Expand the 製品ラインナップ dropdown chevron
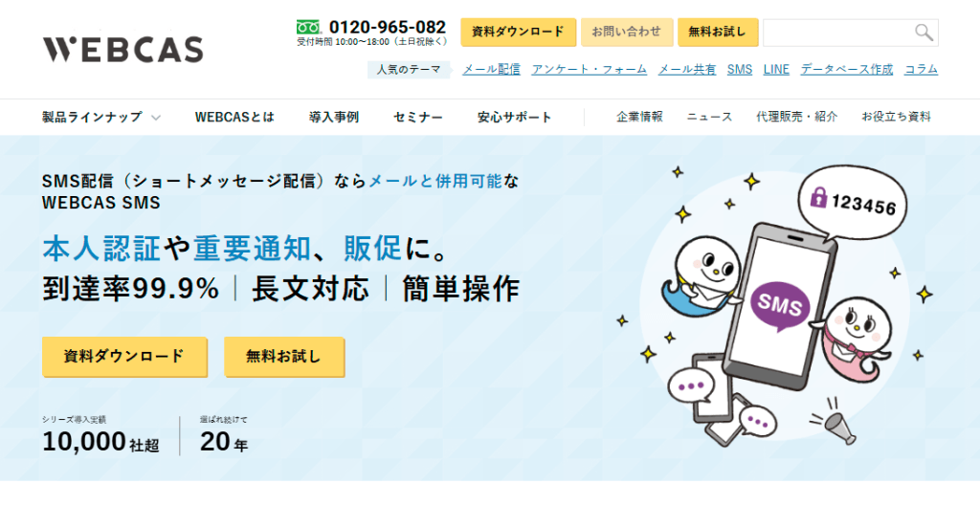Image resolution: width=980 pixels, height=505 pixels. click(x=156, y=117)
